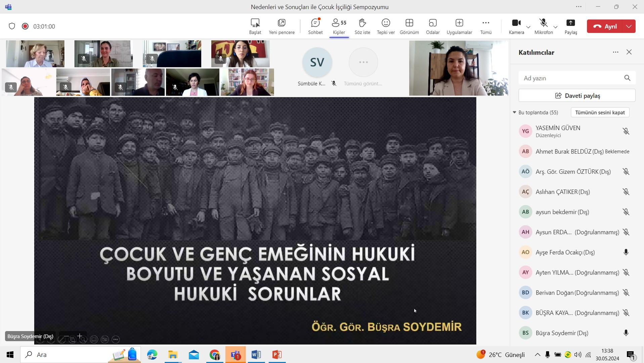Open Tepki ver reactions
The height and width of the screenshot is (363, 644).
click(386, 26)
